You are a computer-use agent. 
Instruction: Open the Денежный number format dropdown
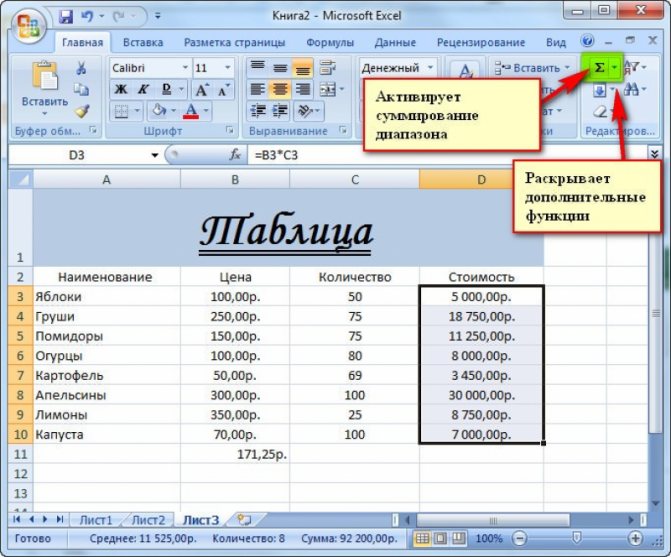tap(431, 68)
